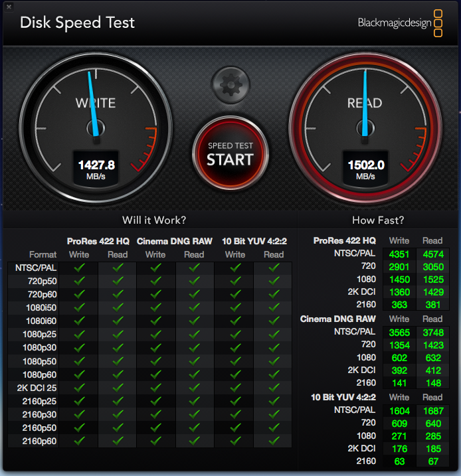The height and width of the screenshot is (476, 461).
Task: Click the 2160p60 ProRes read checkmark
Action: tap(118, 441)
